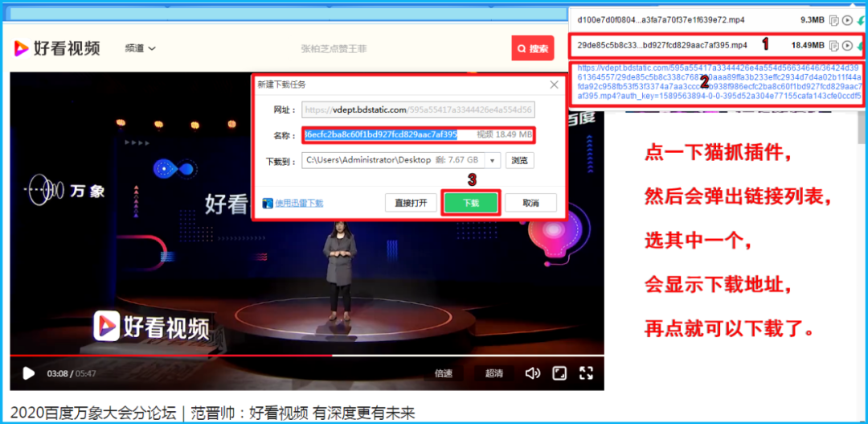This screenshot has height=424, width=868.
Task: Mute the video with the speaker icon
Action: [533, 373]
